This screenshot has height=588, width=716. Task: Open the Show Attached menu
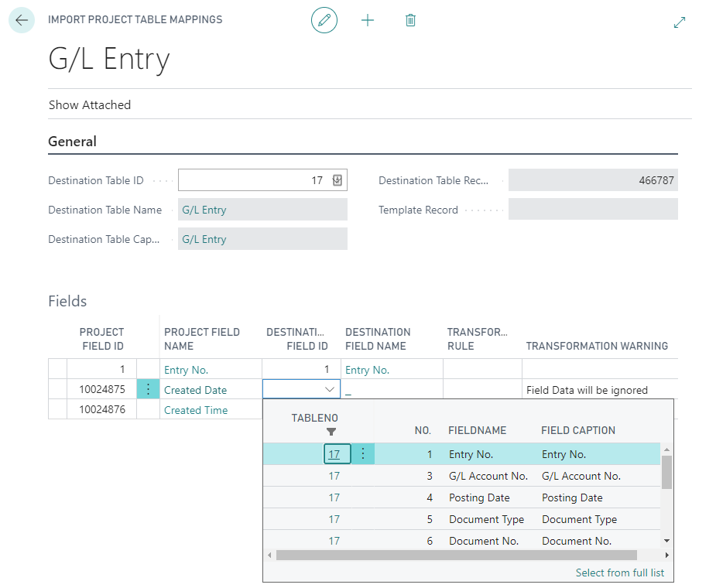[x=90, y=104]
